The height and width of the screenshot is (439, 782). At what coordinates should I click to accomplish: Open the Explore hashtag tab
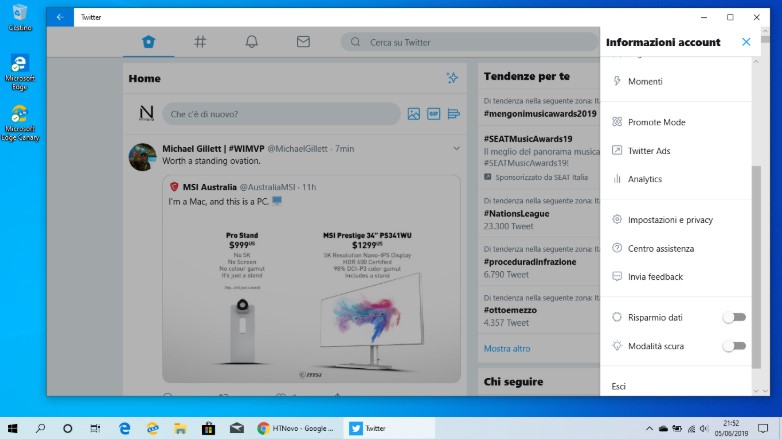click(x=200, y=42)
